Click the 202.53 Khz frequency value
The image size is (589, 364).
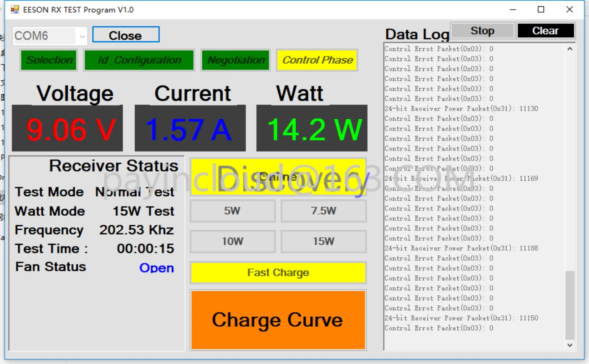click(137, 230)
